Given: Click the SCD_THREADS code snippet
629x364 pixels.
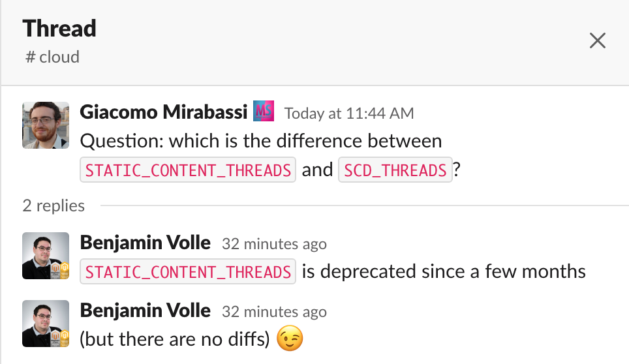Looking at the screenshot, I should tap(395, 170).
